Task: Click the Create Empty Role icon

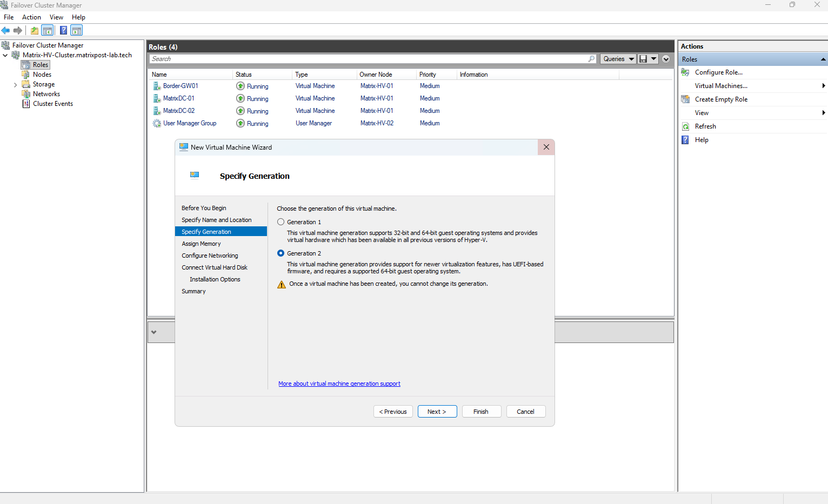Action: (x=685, y=99)
